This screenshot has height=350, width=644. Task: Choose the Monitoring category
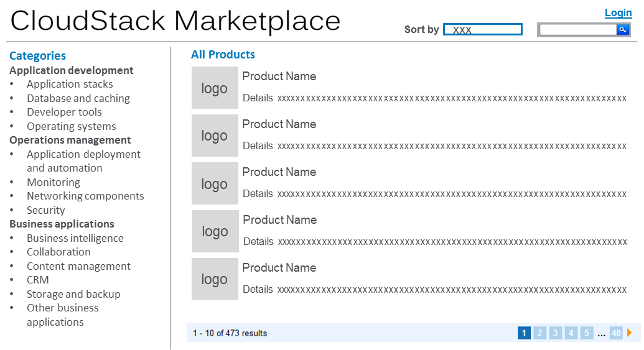coord(54,182)
